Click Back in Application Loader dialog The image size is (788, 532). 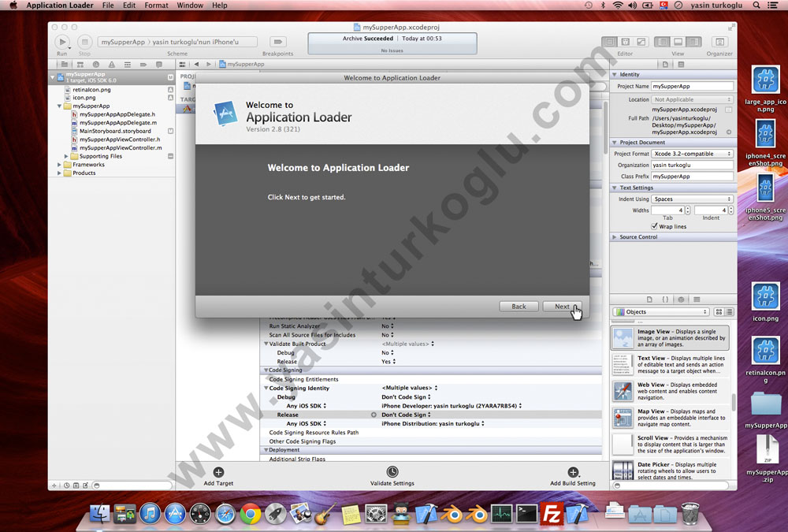519,307
